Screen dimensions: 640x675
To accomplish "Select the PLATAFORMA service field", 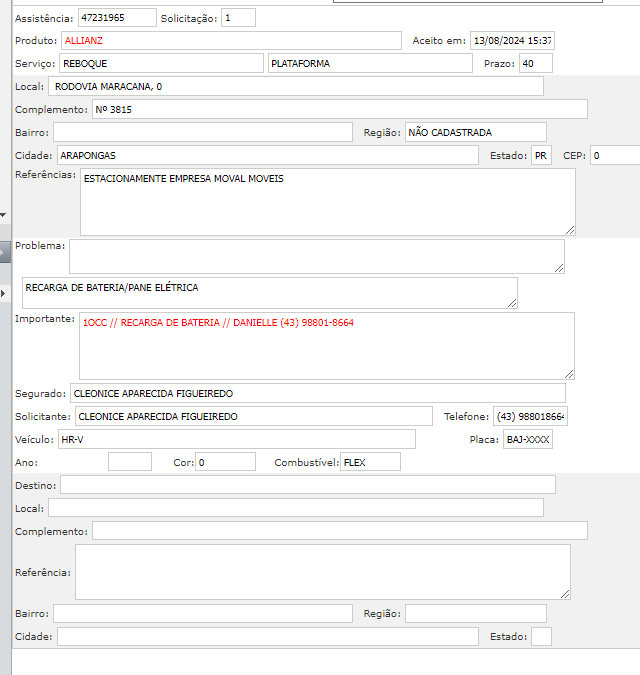I will pos(370,63).
